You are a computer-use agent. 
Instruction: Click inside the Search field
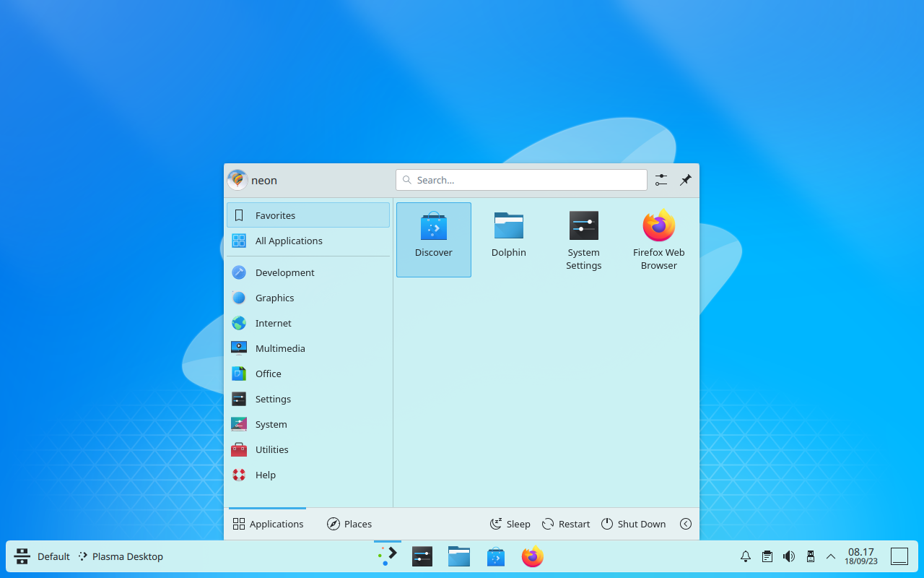pyautogui.click(x=521, y=180)
